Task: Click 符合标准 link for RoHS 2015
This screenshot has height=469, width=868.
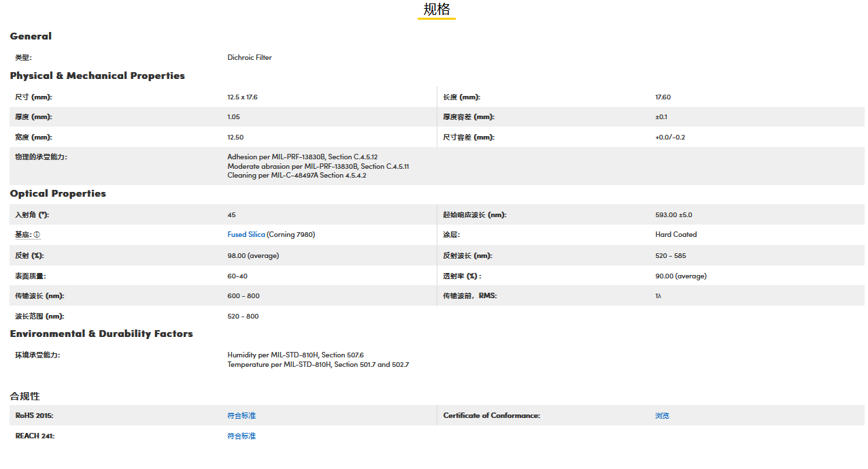Action: point(241,416)
